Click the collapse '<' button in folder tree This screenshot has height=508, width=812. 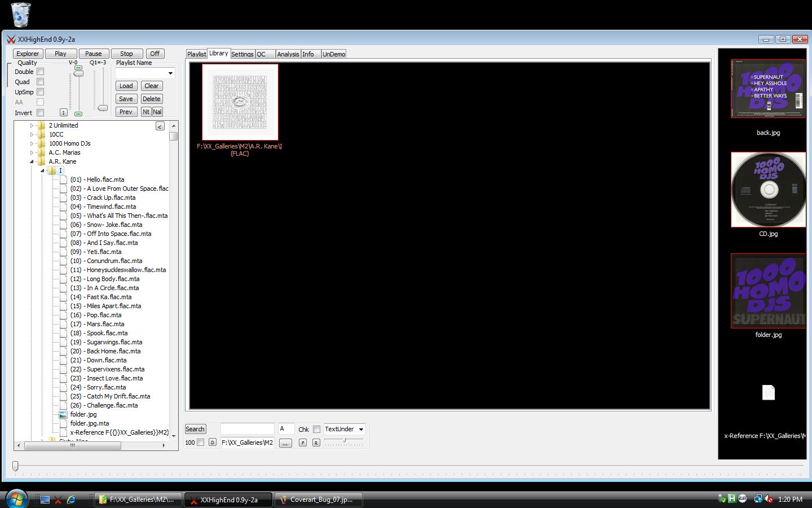pyautogui.click(x=160, y=126)
